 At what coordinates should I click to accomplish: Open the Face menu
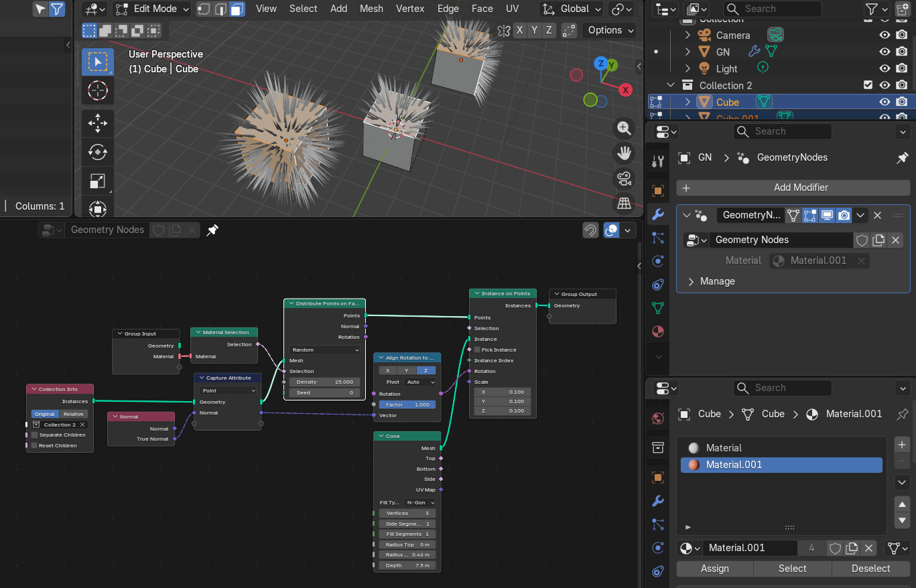coord(482,9)
